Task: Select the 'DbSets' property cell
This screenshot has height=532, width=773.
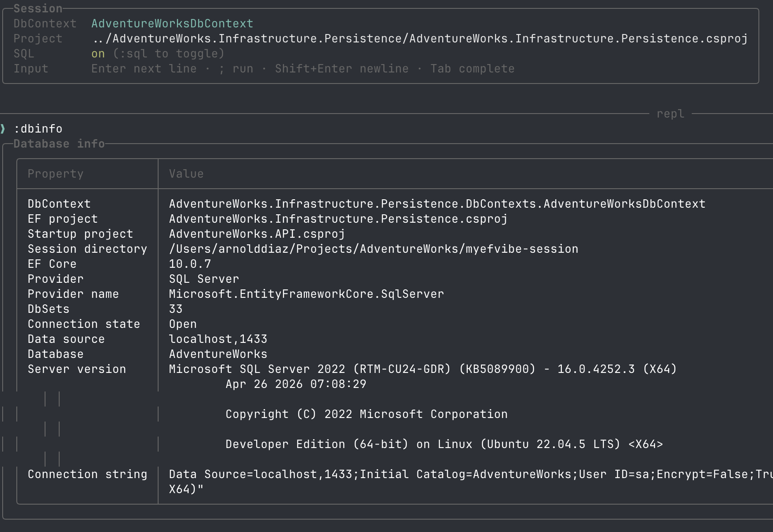Action: pos(49,309)
